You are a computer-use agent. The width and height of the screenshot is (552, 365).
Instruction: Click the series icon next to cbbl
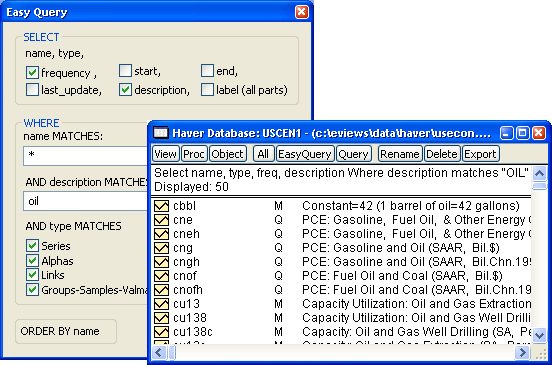(161, 206)
